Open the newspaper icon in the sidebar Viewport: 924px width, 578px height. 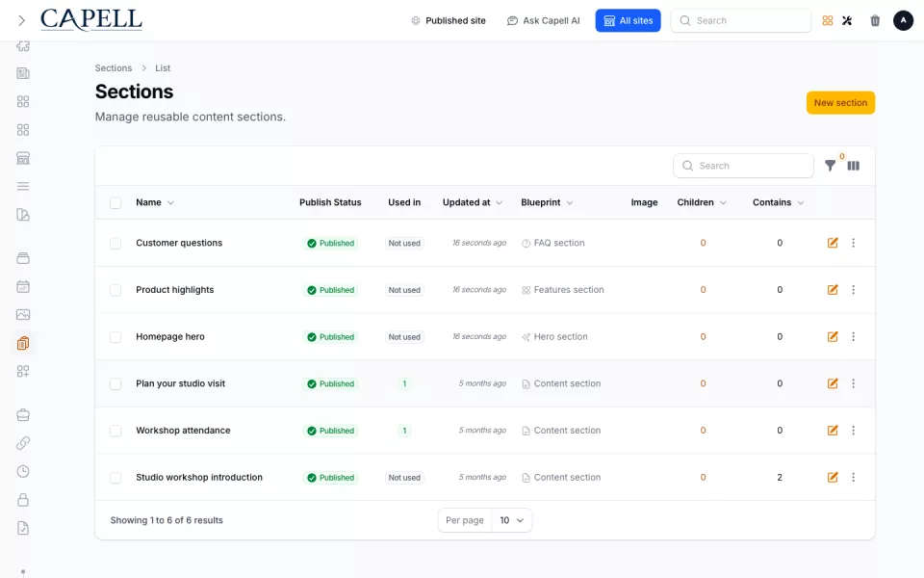23,73
